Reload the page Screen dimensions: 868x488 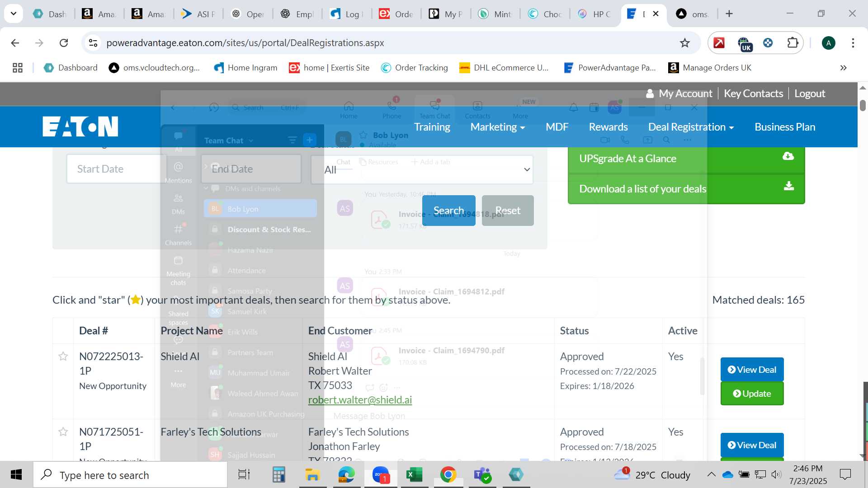coord(64,43)
